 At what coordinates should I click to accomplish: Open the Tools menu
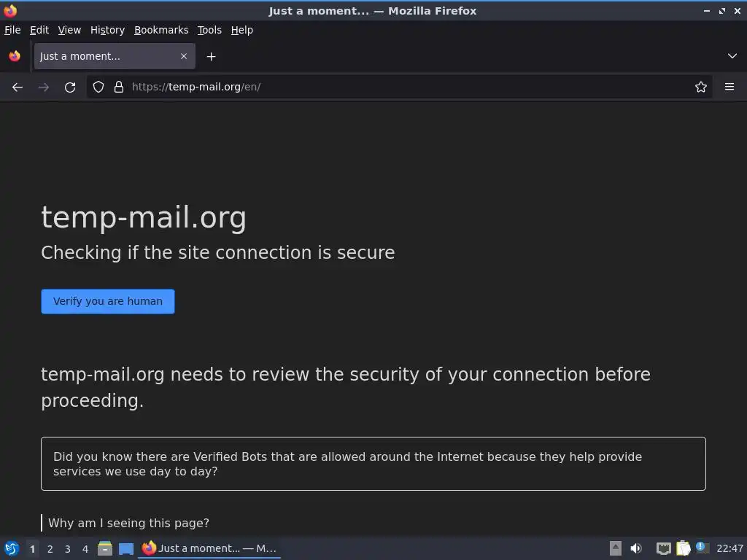[x=209, y=30]
